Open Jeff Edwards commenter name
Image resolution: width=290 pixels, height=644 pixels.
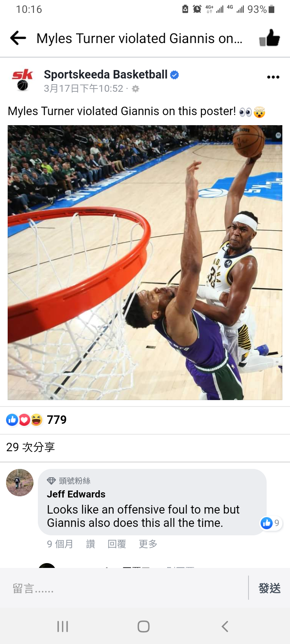(x=76, y=494)
